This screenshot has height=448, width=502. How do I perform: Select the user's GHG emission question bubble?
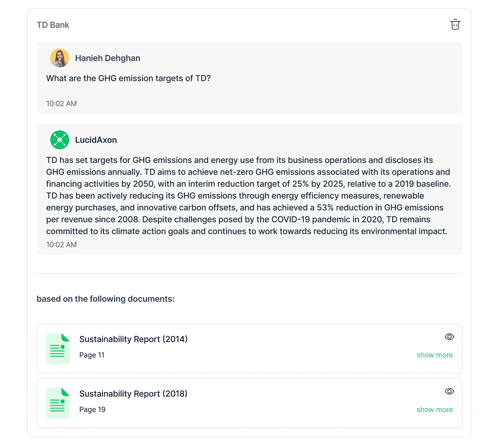(128, 78)
